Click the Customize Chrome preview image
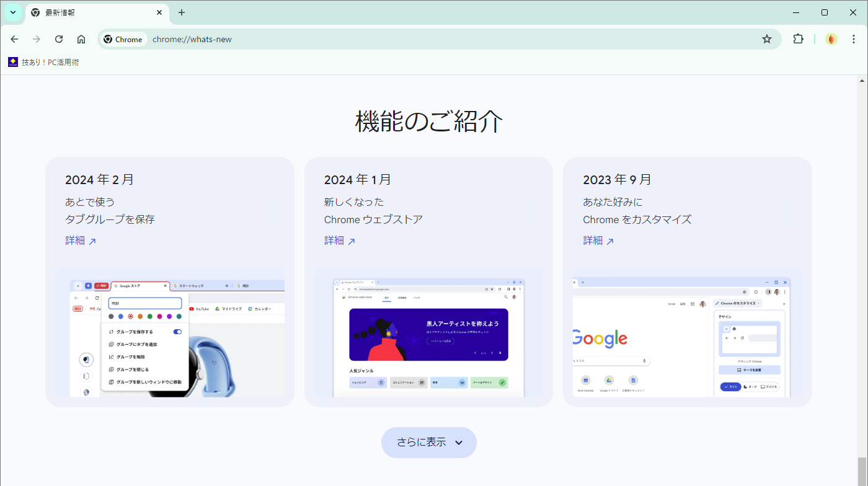 coord(688,333)
